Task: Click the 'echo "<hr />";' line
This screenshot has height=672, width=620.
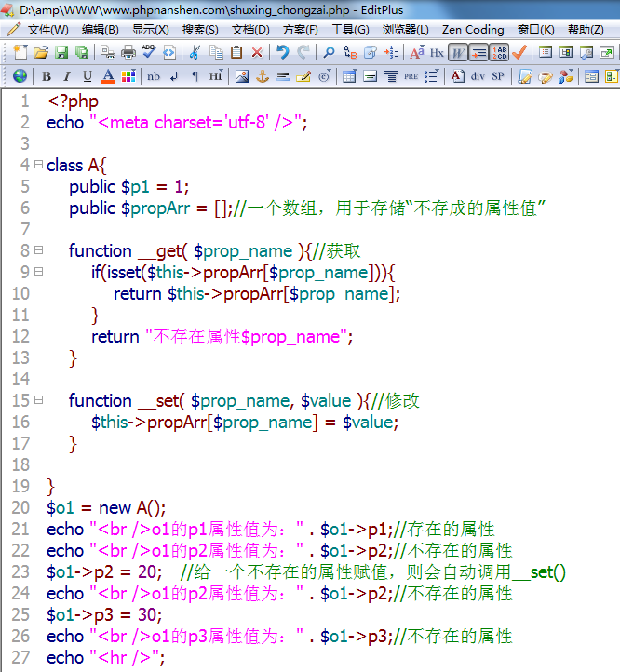Action: pyautogui.click(x=105, y=658)
